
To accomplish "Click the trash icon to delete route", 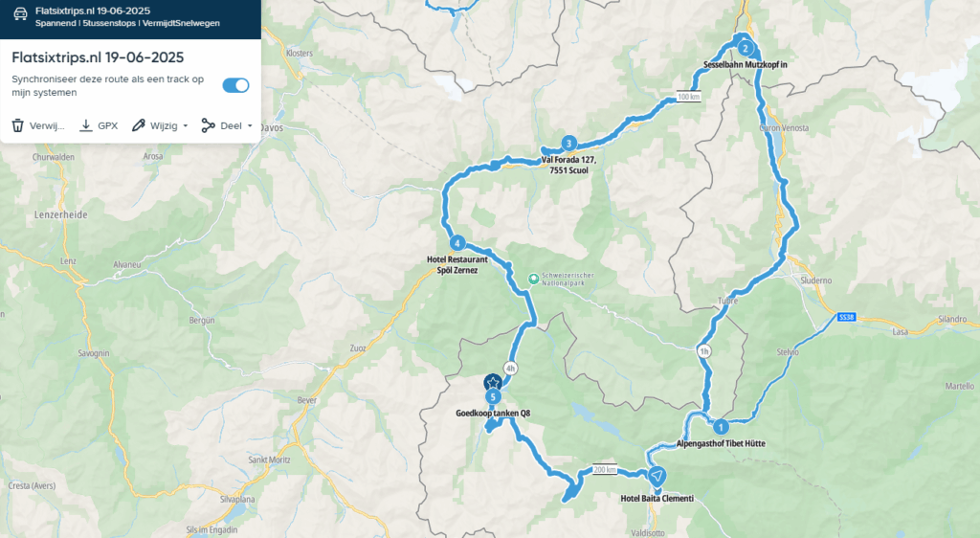I will click(x=18, y=125).
